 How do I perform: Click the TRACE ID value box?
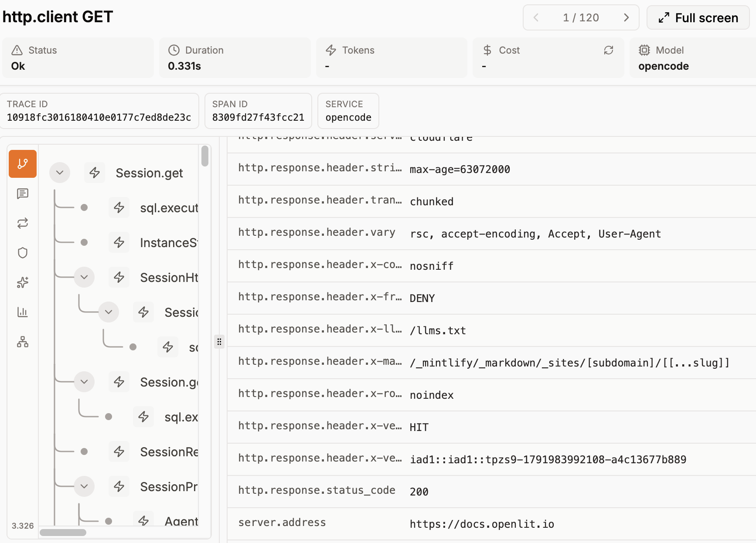tap(99, 111)
